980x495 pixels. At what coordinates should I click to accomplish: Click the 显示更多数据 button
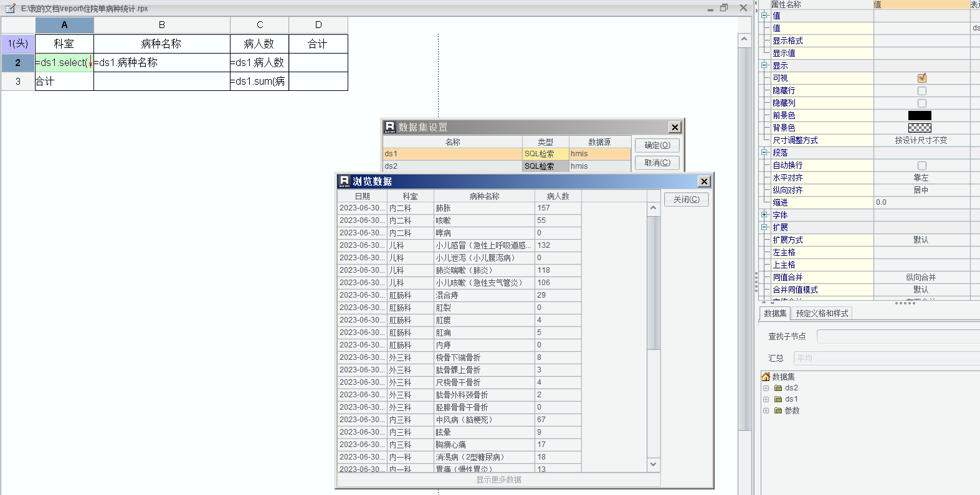[499, 479]
